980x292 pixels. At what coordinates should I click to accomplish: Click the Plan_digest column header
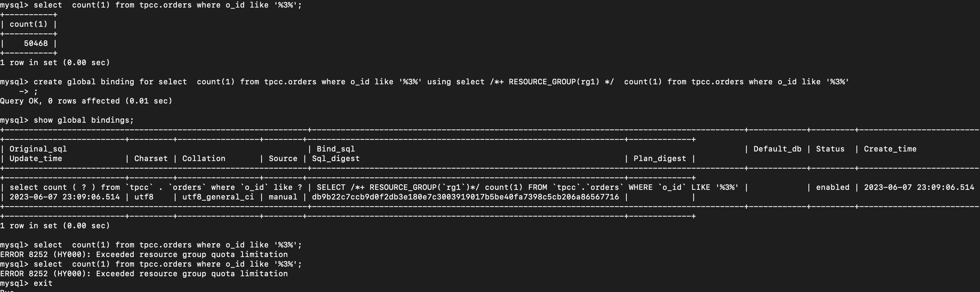point(660,159)
